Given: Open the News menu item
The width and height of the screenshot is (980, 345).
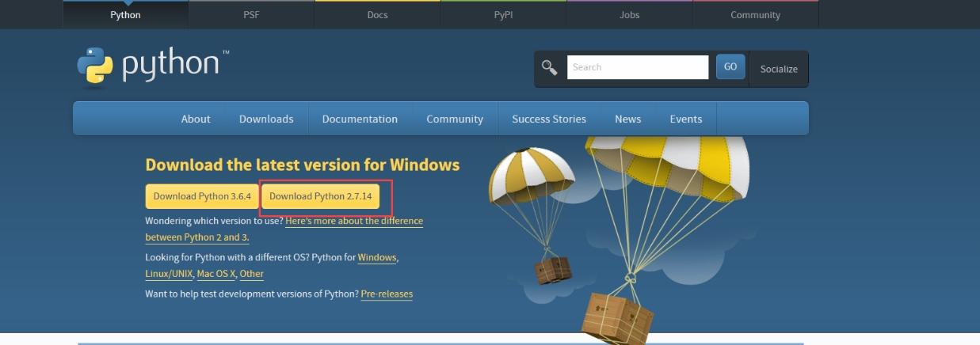Looking at the screenshot, I should tap(628, 119).
